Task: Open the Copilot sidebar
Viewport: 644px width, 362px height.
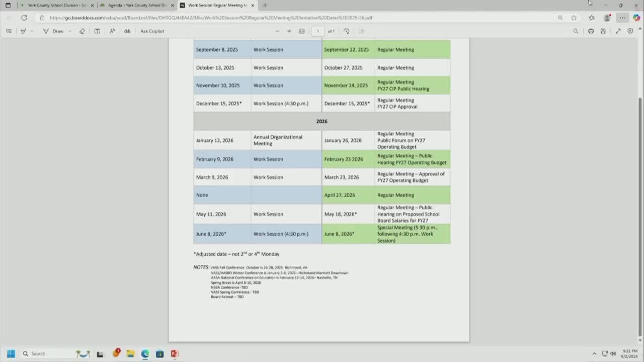Action: click(636, 18)
